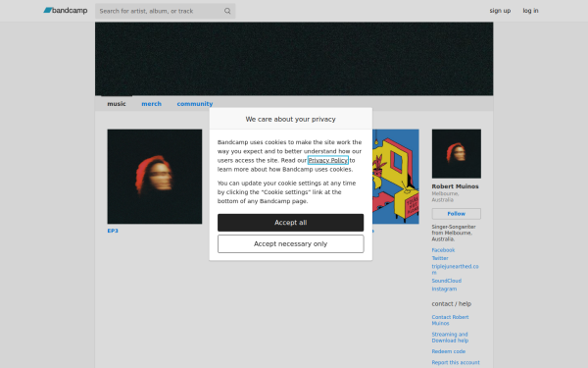
Task: Open the Contact Robert Muinos link
Action: (450, 320)
